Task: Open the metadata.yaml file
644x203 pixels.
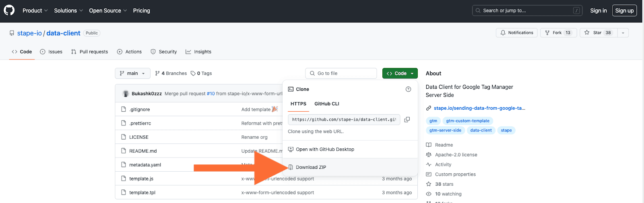Action: click(x=145, y=165)
